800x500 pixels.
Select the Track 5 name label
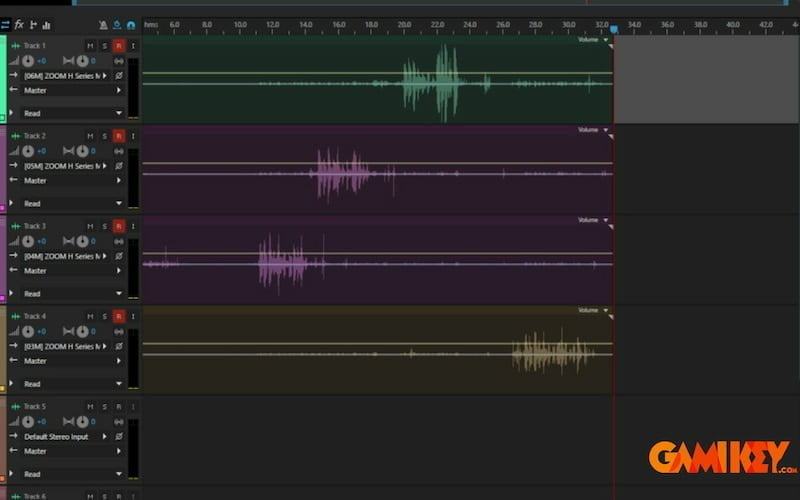[35, 407]
